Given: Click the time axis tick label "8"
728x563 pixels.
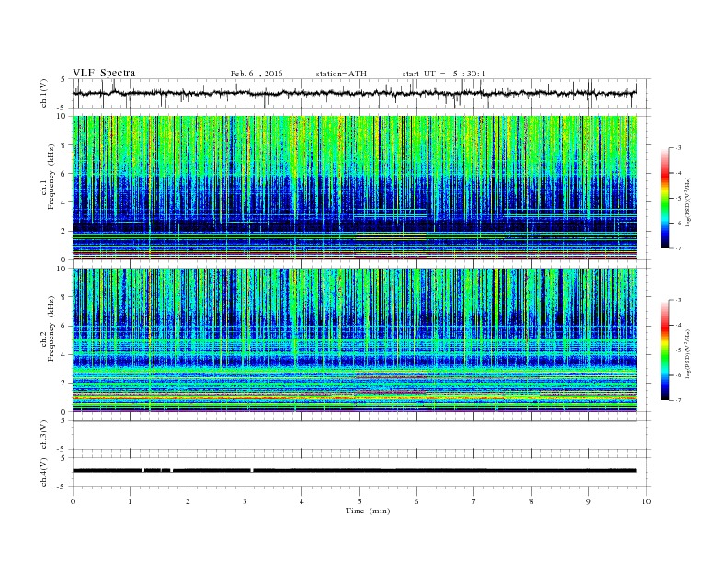Looking at the screenshot, I should coord(531,501).
